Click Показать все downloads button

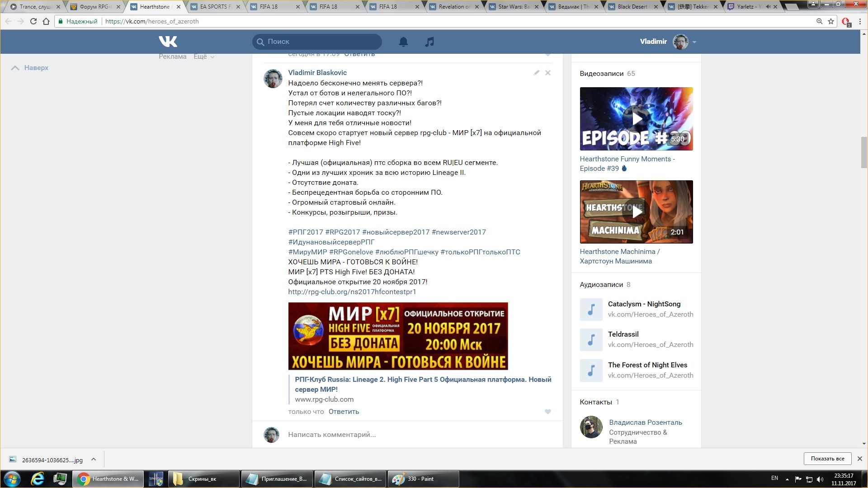[827, 459]
